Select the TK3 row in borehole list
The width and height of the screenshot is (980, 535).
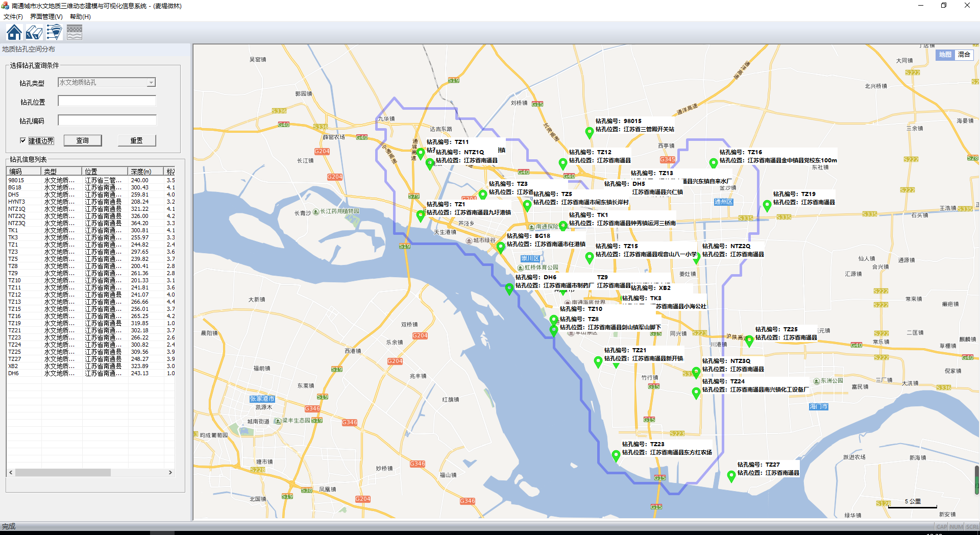[91, 237]
